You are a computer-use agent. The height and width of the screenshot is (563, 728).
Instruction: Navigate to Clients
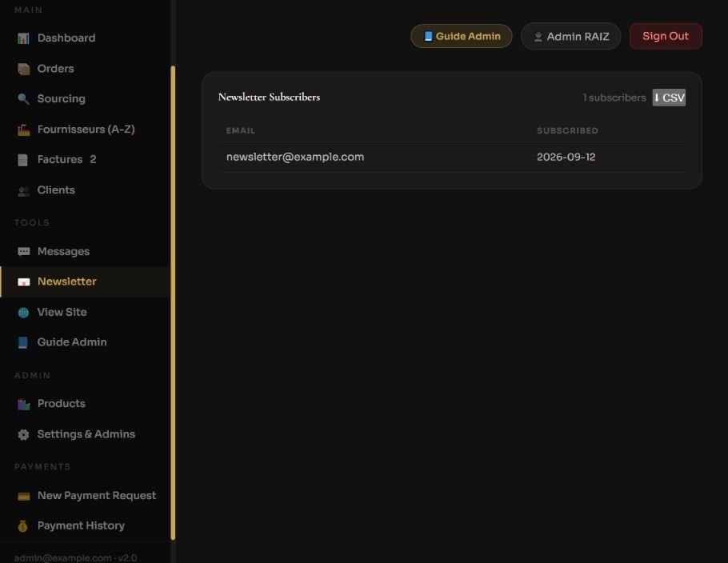[86, 190]
